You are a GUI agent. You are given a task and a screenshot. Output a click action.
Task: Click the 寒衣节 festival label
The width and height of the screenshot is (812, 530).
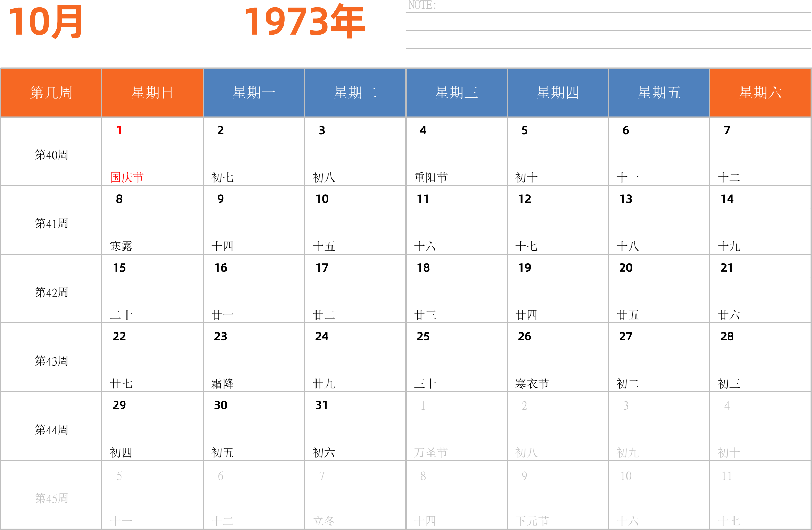pyautogui.click(x=532, y=384)
